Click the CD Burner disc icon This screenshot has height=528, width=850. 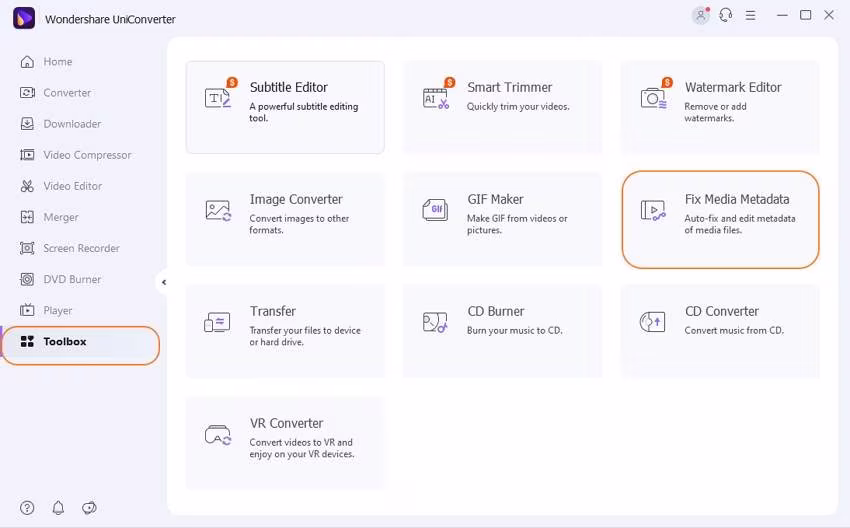click(x=435, y=322)
